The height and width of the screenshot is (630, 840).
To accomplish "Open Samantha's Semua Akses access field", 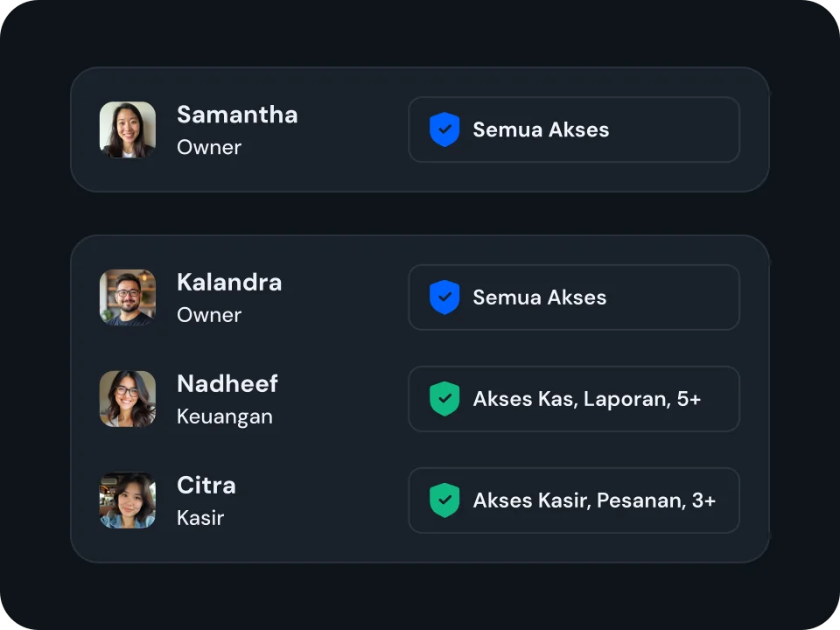I will coord(574,129).
